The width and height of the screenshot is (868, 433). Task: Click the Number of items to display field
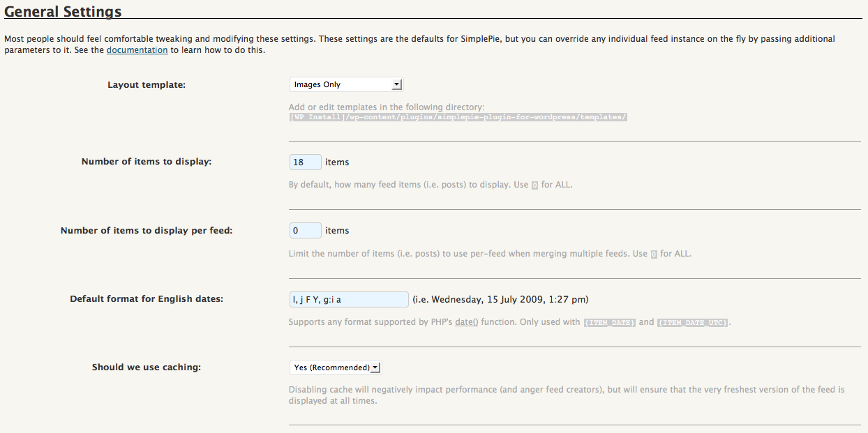click(x=305, y=162)
